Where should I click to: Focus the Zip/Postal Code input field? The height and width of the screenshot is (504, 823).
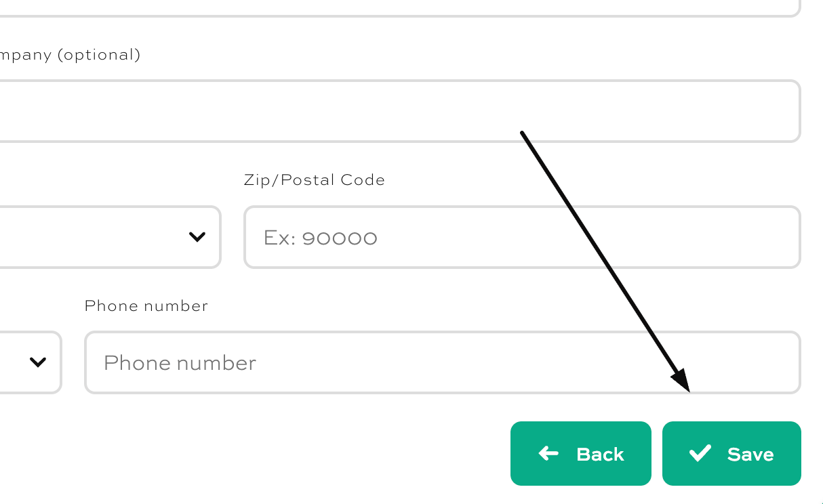click(x=522, y=237)
